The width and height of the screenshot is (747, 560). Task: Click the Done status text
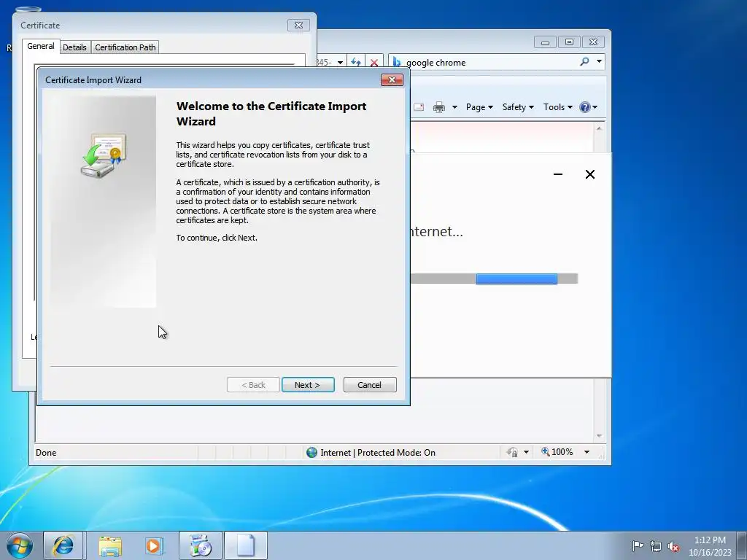coord(46,452)
